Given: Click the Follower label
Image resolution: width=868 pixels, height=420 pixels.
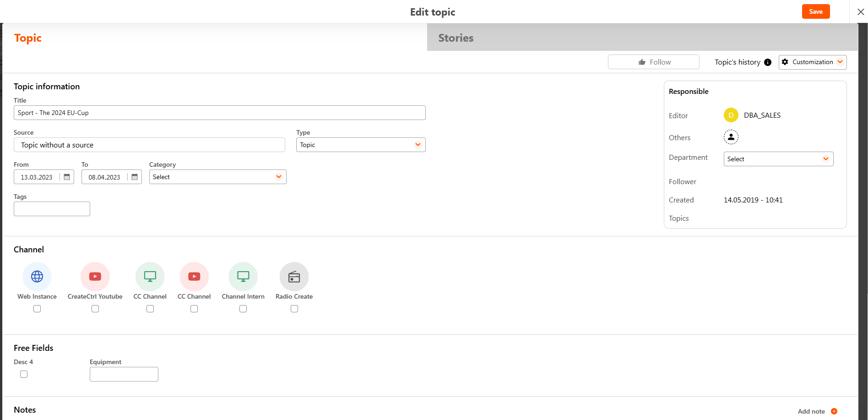Looking at the screenshot, I should point(683,181).
